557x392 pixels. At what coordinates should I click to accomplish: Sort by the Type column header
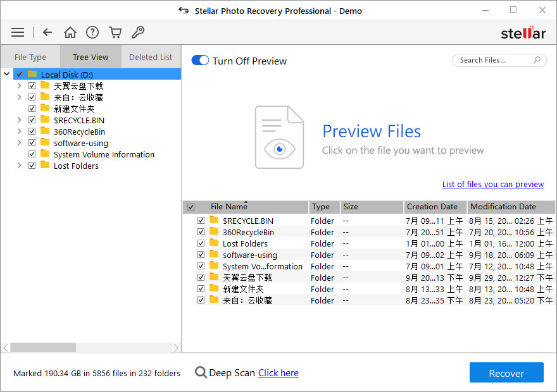(324, 207)
